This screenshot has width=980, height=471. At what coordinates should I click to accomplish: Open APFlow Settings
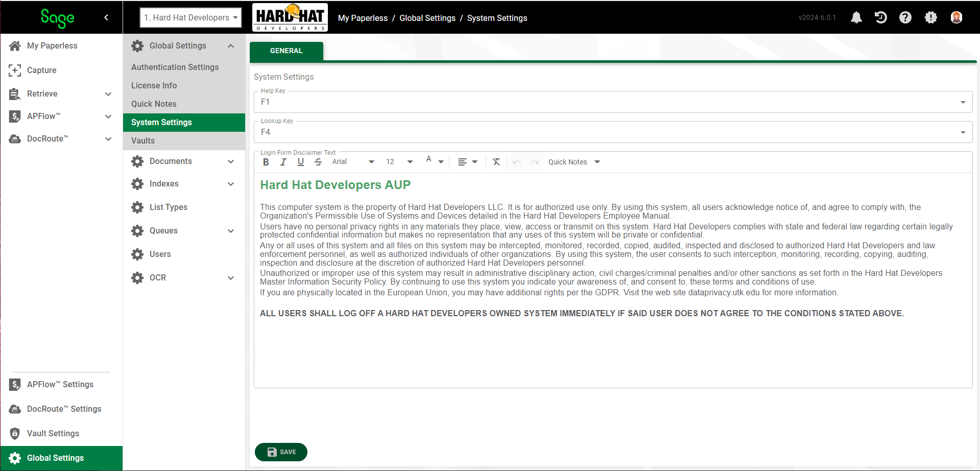[x=61, y=384]
